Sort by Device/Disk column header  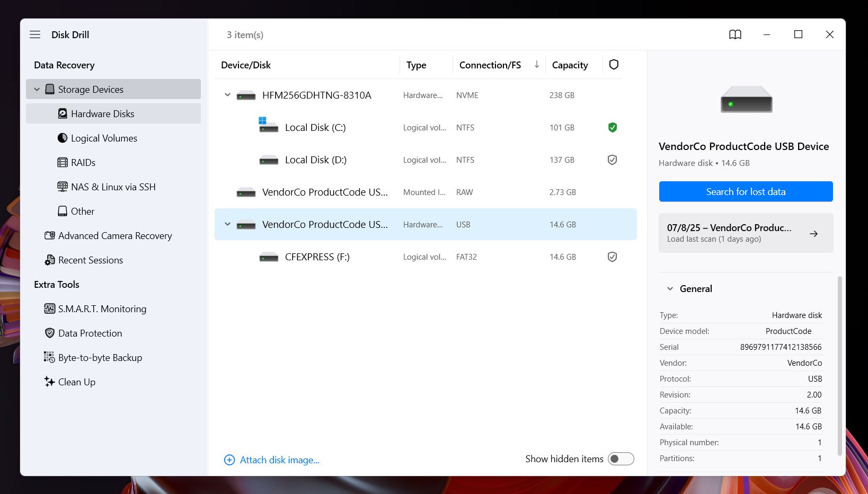pyautogui.click(x=246, y=65)
